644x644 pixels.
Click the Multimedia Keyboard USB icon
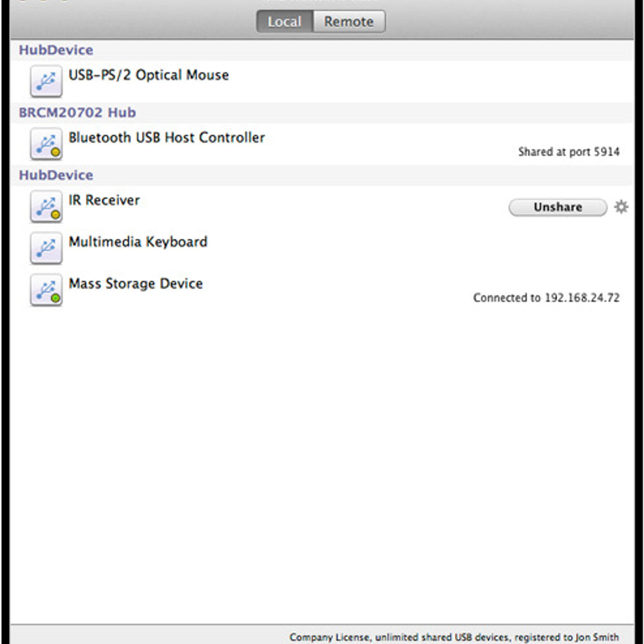(46, 248)
